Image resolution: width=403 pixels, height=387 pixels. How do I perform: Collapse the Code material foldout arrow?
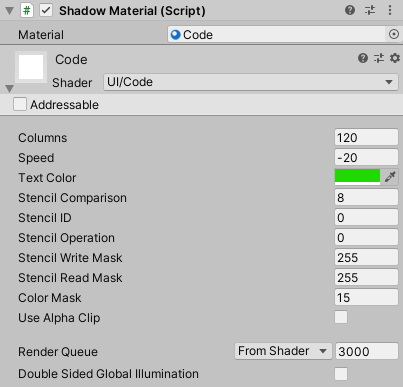click(10, 89)
